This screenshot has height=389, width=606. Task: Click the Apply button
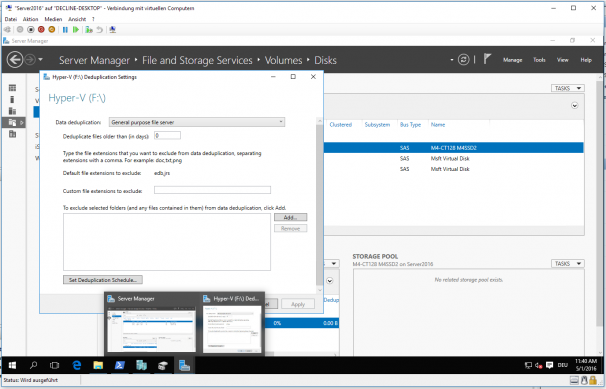pos(298,304)
